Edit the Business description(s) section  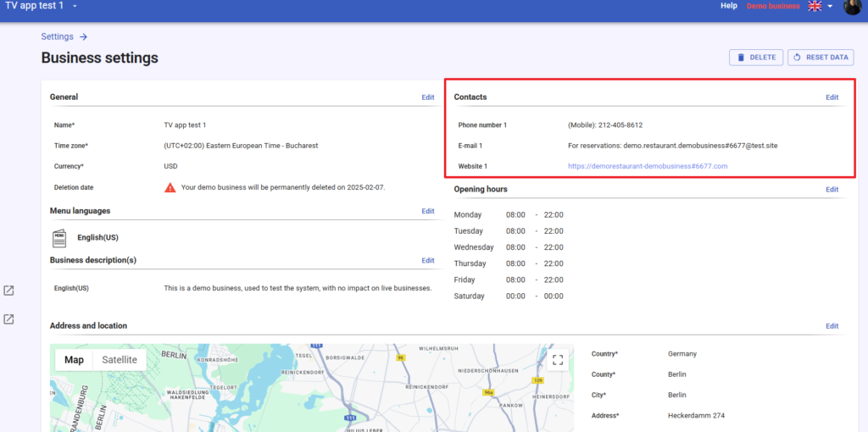(428, 261)
